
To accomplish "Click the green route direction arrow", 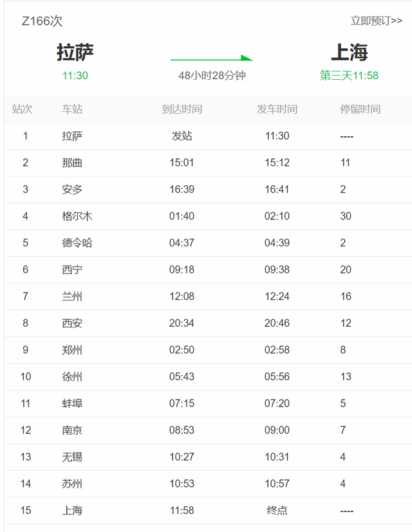I will pyautogui.click(x=212, y=59).
